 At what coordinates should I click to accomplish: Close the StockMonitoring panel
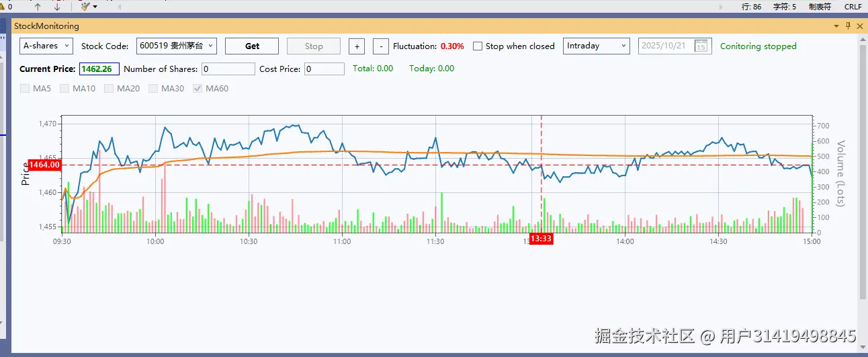click(860, 26)
